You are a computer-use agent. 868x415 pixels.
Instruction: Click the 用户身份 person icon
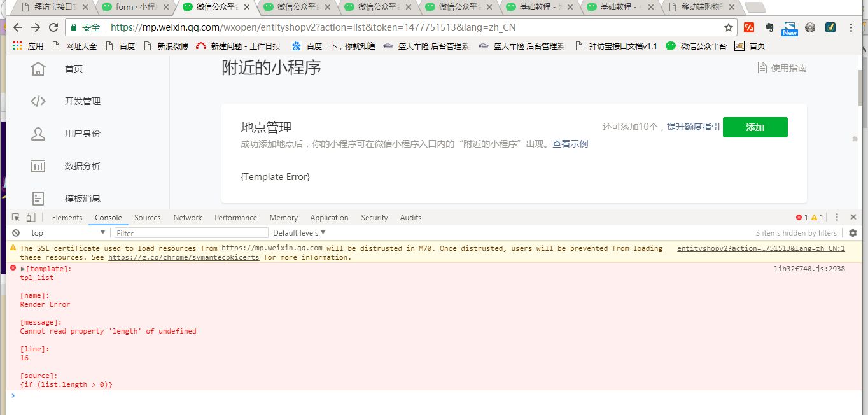click(x=38, y=134)
